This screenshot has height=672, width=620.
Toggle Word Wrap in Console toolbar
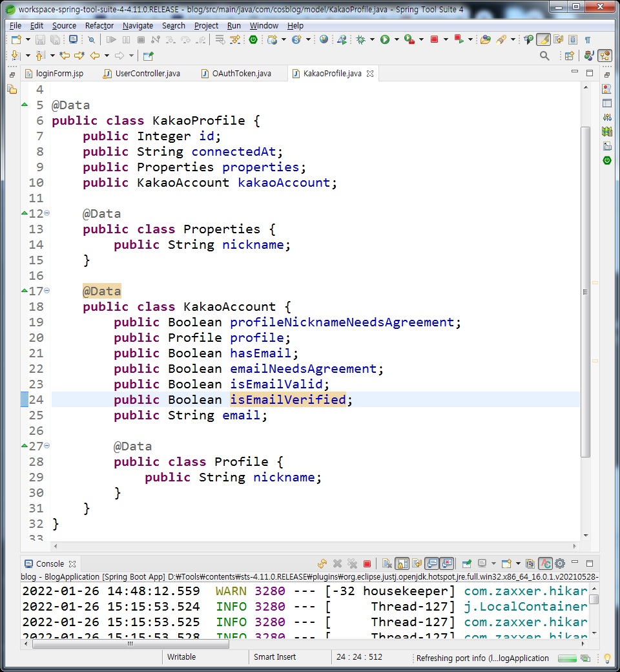417,563
